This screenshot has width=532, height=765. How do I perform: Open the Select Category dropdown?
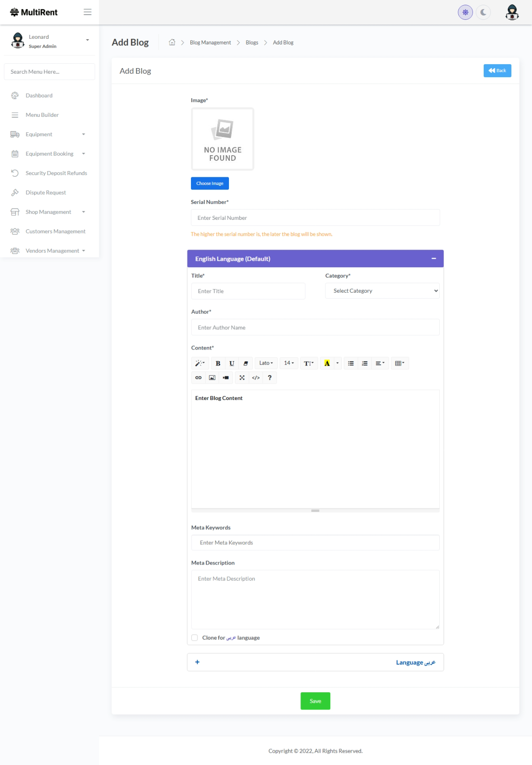(x=382, y=291)
